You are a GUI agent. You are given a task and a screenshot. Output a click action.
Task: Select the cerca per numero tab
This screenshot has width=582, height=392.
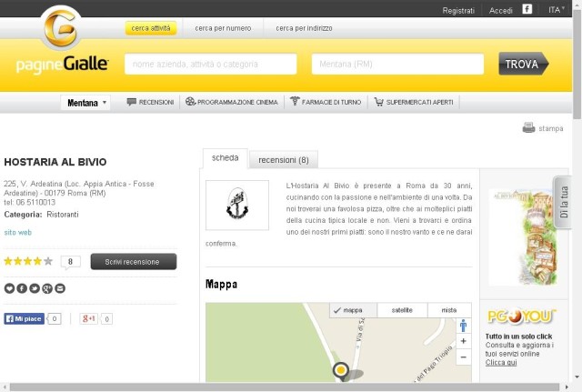click(x=223, y=28)
